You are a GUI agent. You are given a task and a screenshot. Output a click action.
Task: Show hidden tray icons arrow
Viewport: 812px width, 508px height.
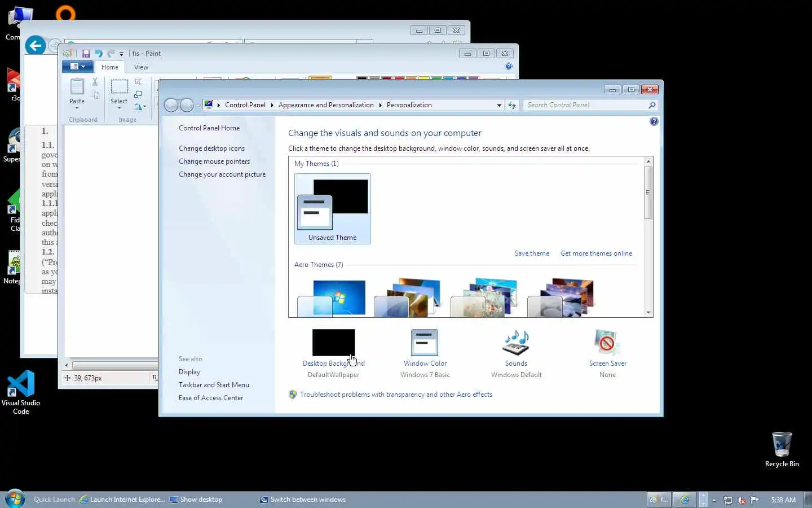[x=714, y=500]
